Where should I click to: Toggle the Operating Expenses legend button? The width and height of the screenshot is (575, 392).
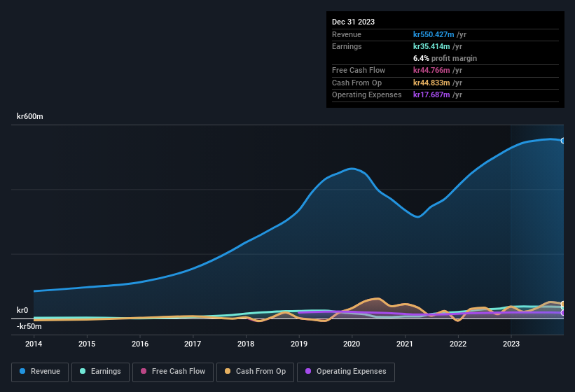(345, 372)
